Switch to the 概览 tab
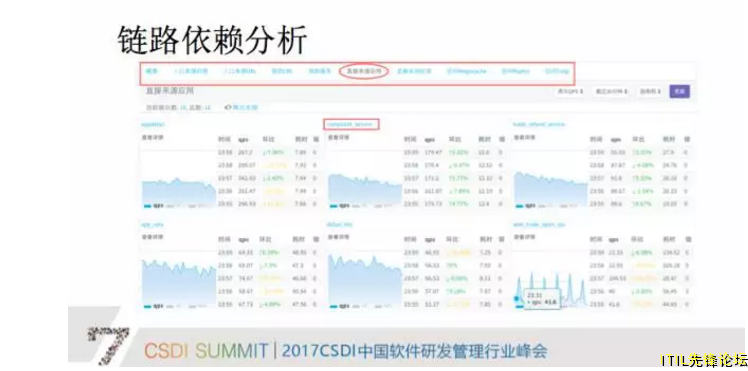Image resolution: width=748 pixels, height=371 pixels. click(151, 71)
